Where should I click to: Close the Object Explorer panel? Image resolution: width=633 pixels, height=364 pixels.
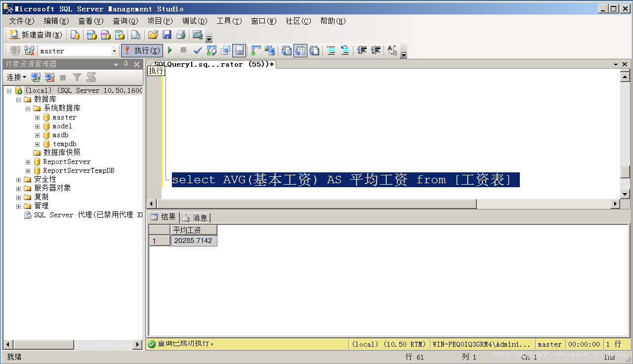(x=137, y=64)
